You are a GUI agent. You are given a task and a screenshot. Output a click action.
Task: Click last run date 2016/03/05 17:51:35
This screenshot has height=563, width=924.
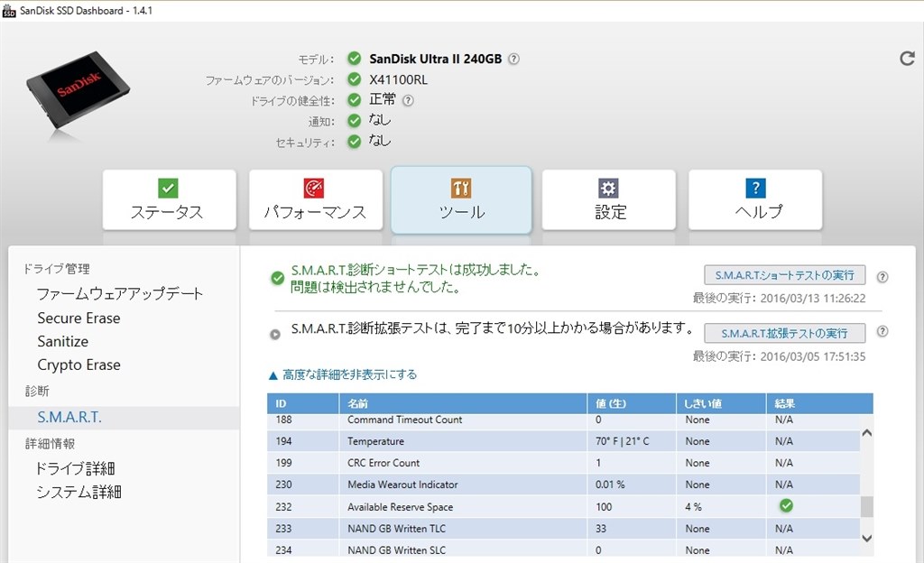point(813,357)
